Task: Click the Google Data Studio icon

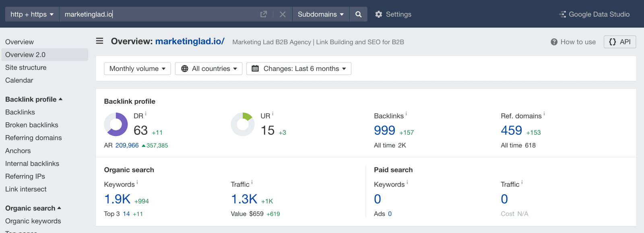Action: (562, 14)
